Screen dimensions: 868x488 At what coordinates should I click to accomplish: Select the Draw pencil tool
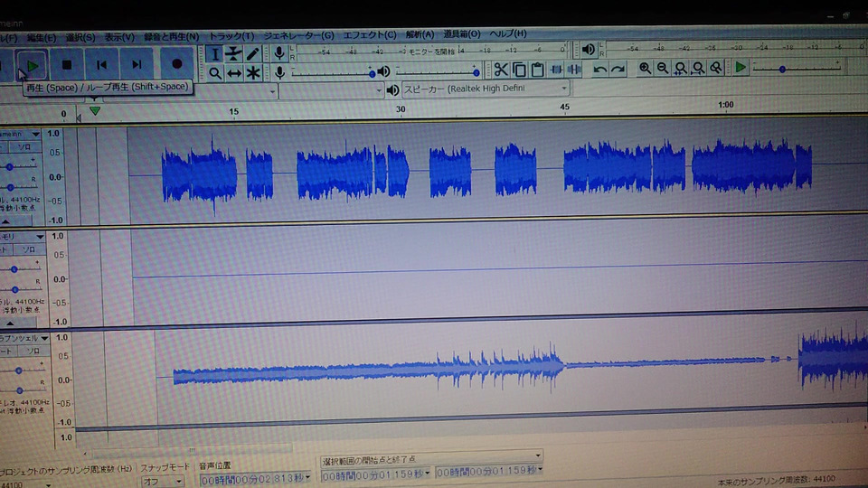coord(252,53)
